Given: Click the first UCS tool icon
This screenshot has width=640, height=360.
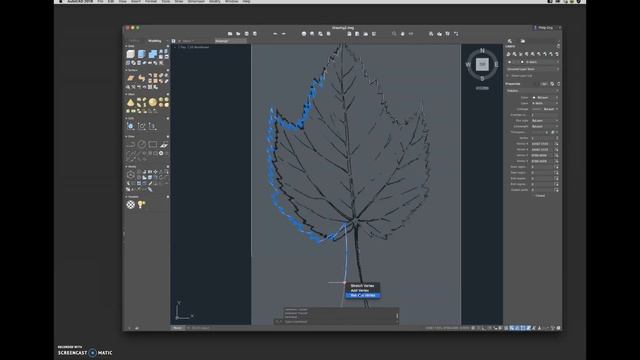Looking at the screenshot, I should coord(131,126).
